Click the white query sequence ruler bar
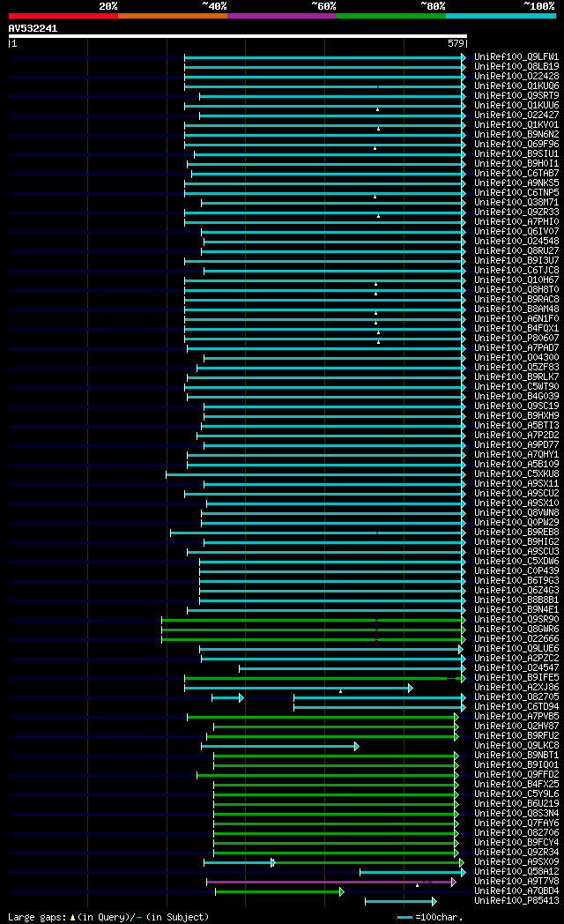 point(238,36)
